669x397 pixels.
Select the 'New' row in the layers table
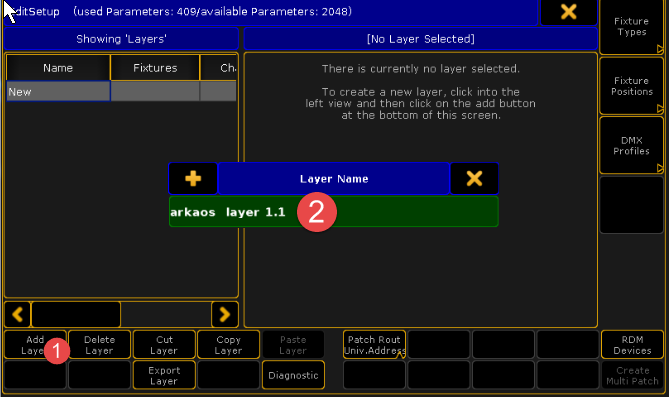(121, 92)
